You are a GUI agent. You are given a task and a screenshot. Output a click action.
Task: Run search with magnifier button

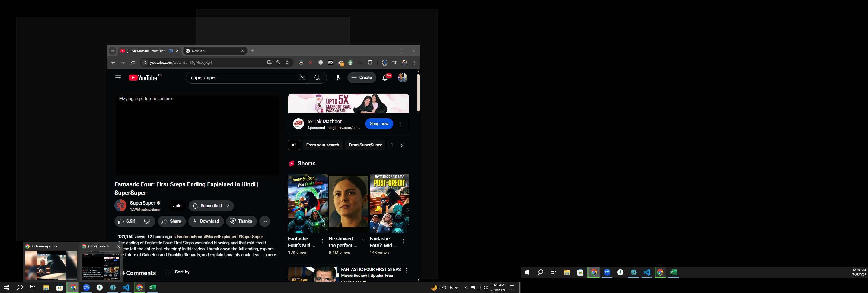point(317,78)
